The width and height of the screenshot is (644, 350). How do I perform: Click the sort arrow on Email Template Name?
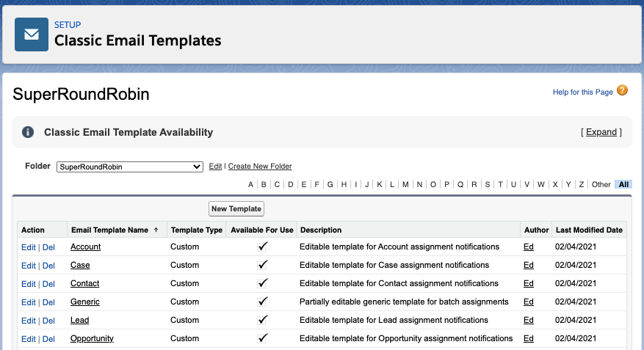click(x=156, y=230)
